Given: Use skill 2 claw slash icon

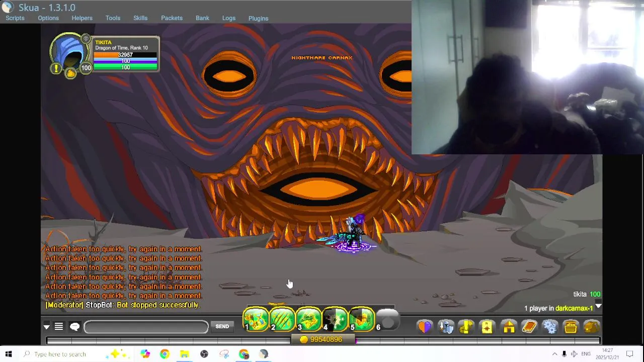Looking at the screenshot, I should point(282,319).
